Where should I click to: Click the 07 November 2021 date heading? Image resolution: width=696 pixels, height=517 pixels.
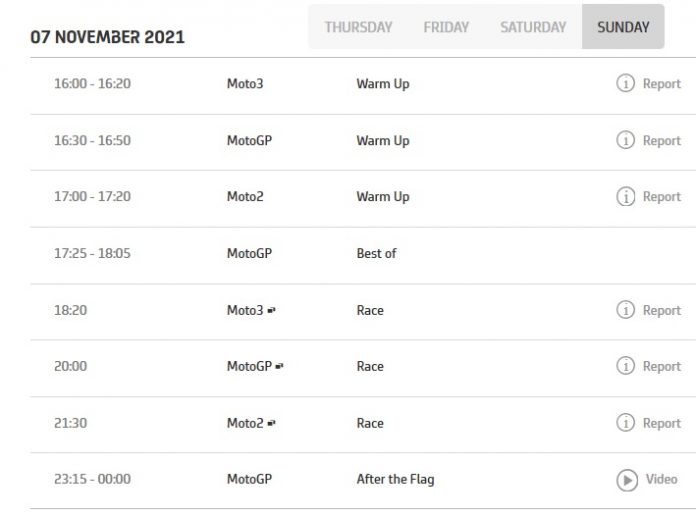tap(107, 37)
